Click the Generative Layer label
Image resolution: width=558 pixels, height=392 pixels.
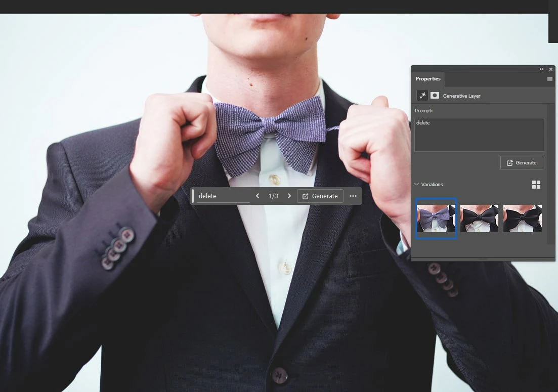click(461, 96)
